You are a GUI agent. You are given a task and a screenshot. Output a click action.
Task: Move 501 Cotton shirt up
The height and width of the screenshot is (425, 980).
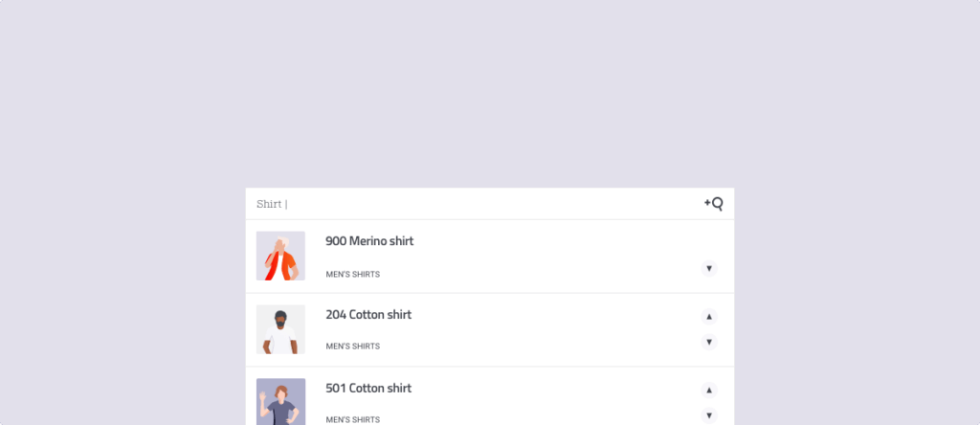[709, 390]
